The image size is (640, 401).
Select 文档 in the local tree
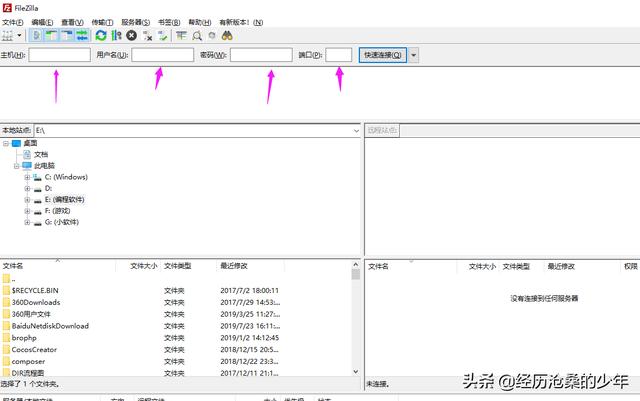point(41,154)
